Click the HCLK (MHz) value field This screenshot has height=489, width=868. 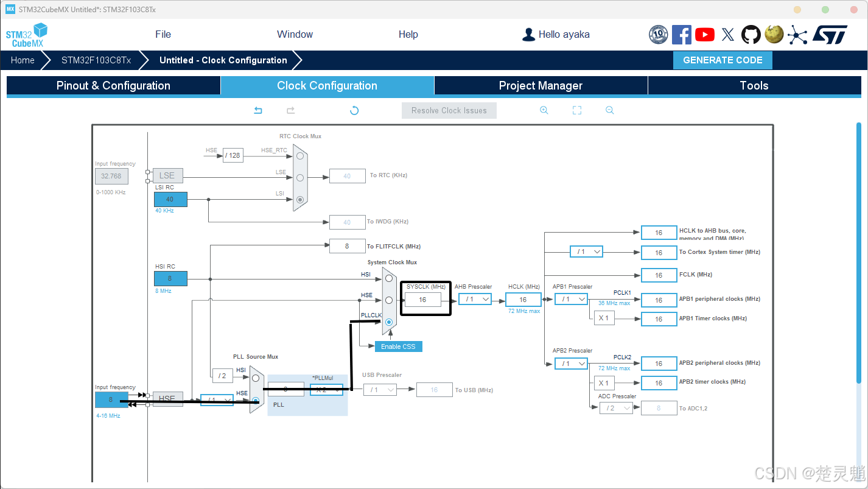pos(523,300)
